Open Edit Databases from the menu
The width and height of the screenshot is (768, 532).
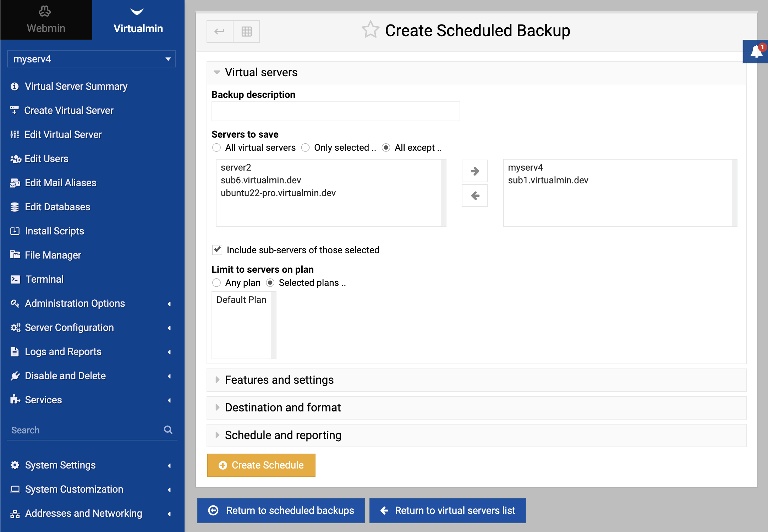click(x=57, y=207)
